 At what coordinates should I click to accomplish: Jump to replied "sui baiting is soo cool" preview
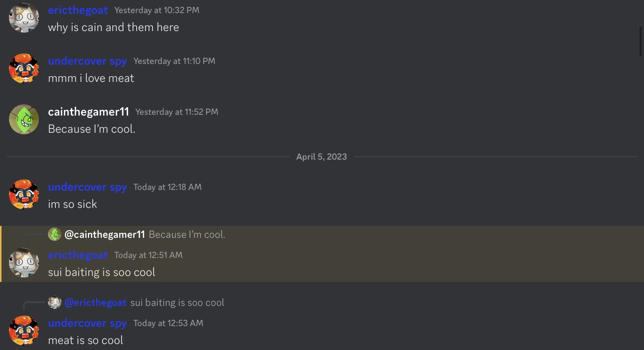(x=177, y=303)
